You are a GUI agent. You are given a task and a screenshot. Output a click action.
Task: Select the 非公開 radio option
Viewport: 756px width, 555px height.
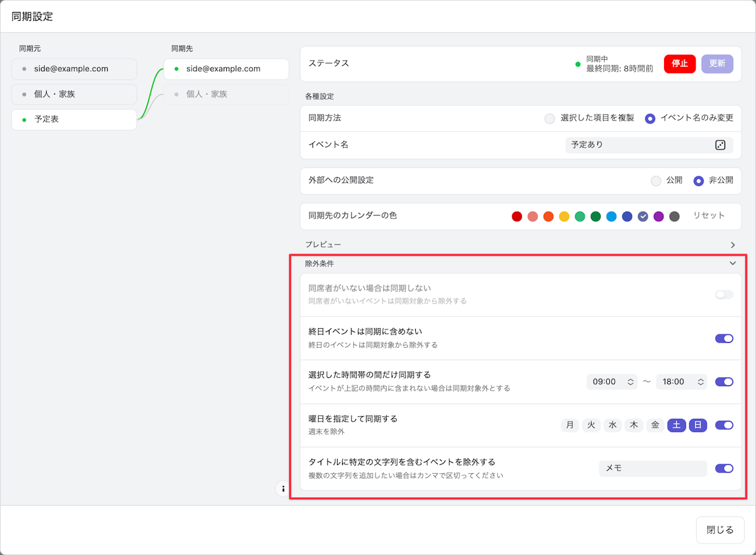click(698, 180)
